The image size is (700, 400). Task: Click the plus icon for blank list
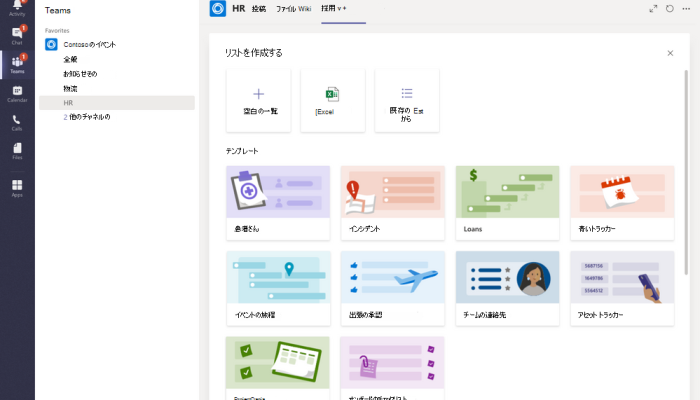point(258,94)
